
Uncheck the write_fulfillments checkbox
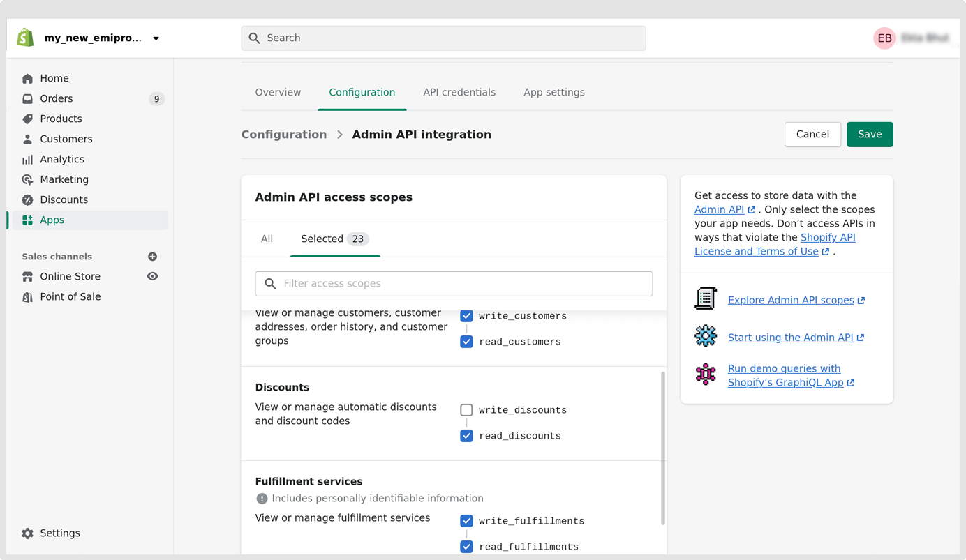point(466,521)
